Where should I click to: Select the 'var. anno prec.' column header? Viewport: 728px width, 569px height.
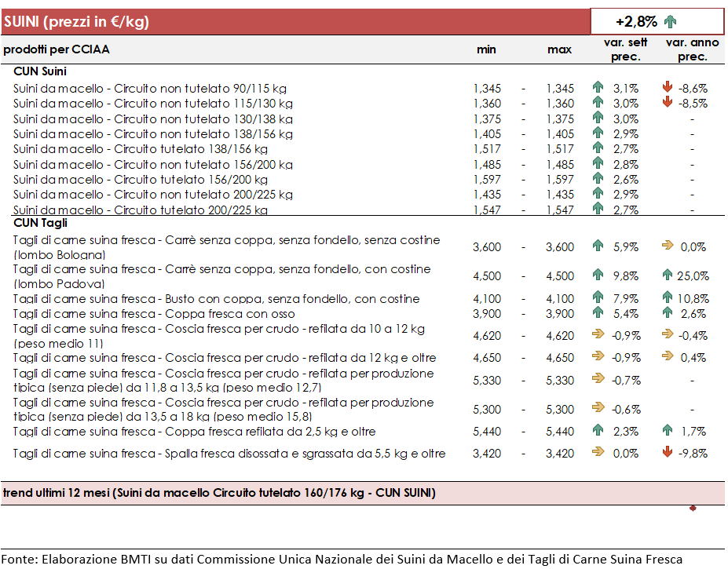(x=692, y=49)
